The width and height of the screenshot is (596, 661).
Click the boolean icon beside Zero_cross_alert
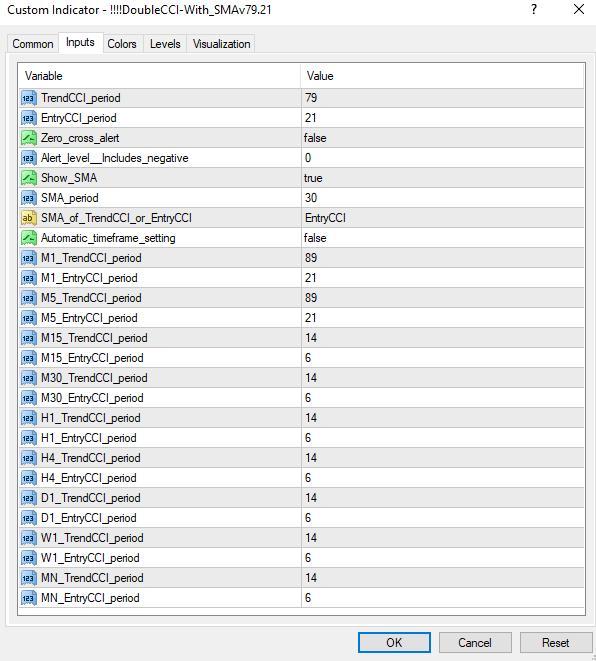[29, 138]
